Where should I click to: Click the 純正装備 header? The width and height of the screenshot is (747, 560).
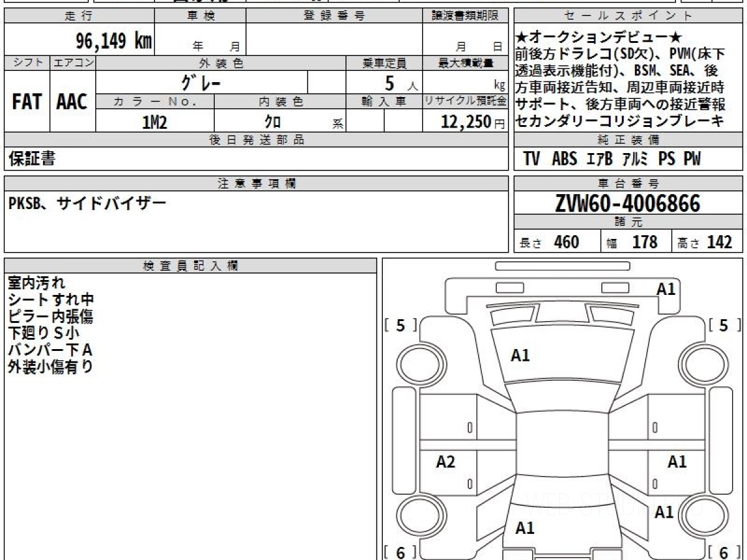629,140
